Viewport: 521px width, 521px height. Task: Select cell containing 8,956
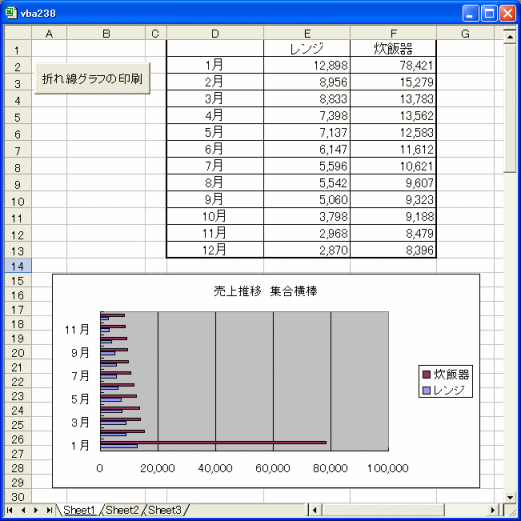coord(307,82)
